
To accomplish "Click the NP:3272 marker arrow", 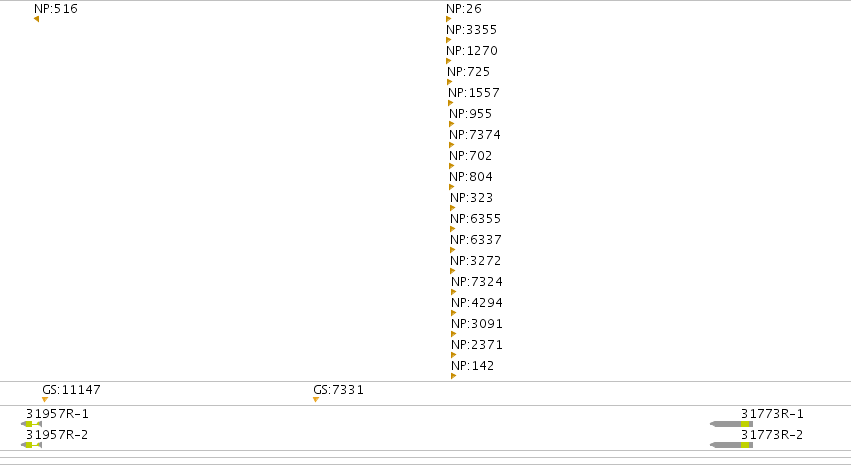I will point(453,271).
